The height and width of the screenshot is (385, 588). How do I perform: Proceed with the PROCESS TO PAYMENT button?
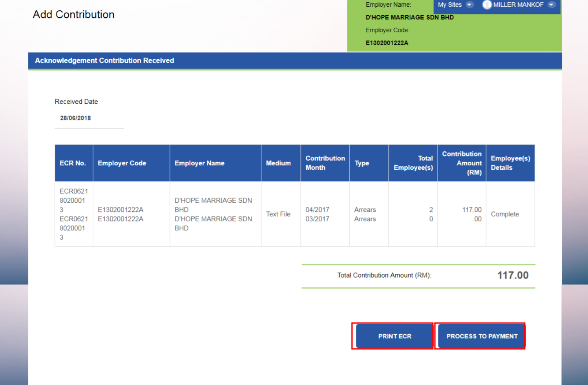pyautogui.click(x=482, y=336)
